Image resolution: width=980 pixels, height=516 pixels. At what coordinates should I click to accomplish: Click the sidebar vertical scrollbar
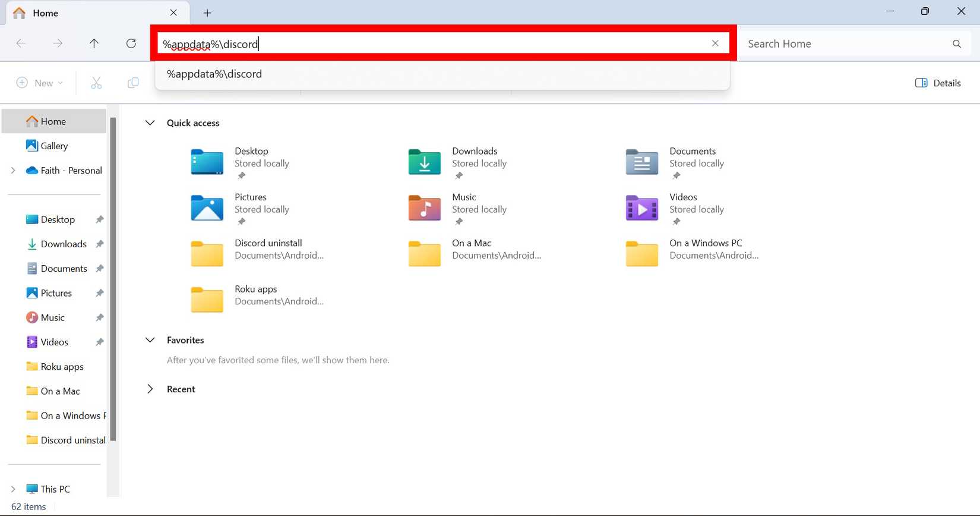point(113,279)
